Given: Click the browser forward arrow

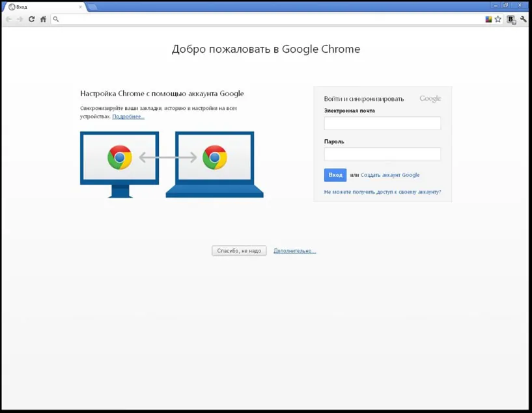Looking at the screenshot, I should [20, 20].
